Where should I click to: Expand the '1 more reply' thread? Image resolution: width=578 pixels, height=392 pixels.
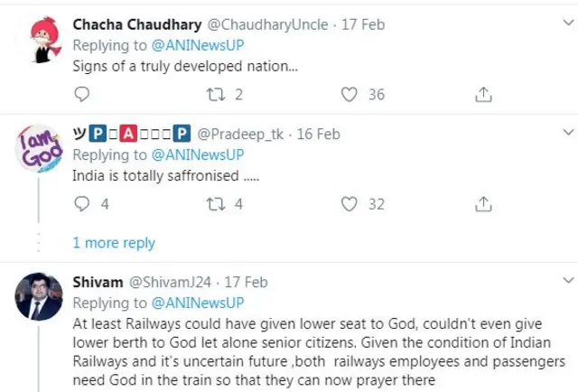(114, 243)
